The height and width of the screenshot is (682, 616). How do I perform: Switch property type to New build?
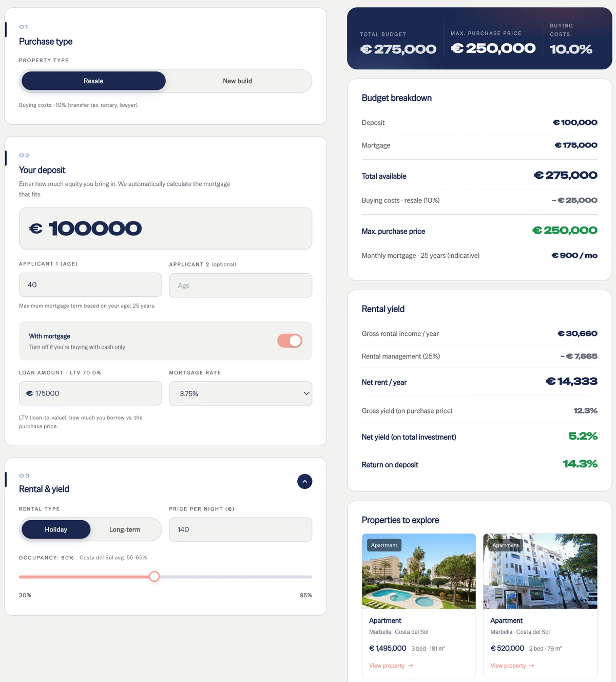pyautogui.click(x=238, y=81)
